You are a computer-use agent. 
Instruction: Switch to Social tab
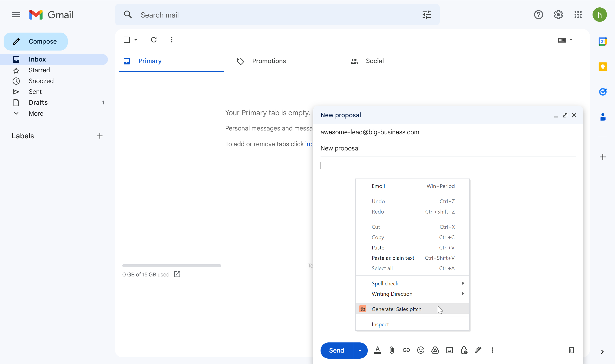[x=367, y=61]
